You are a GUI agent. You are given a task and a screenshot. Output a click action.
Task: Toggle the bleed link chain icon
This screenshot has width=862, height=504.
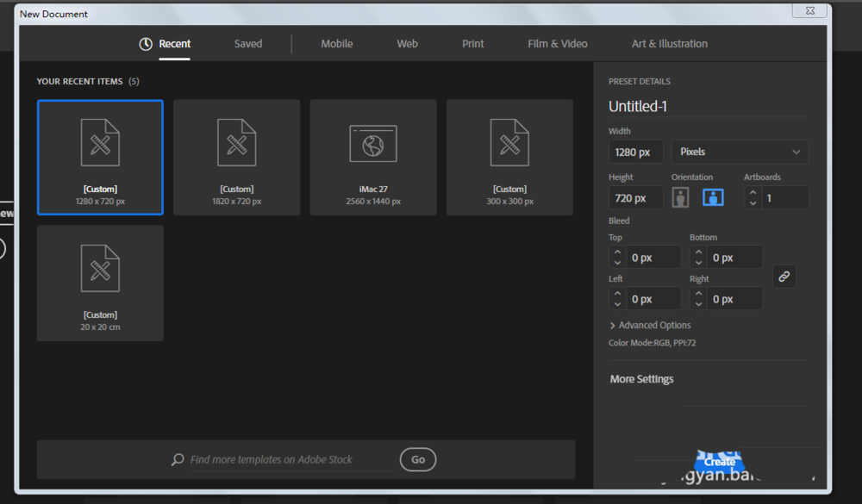(784, 277)
